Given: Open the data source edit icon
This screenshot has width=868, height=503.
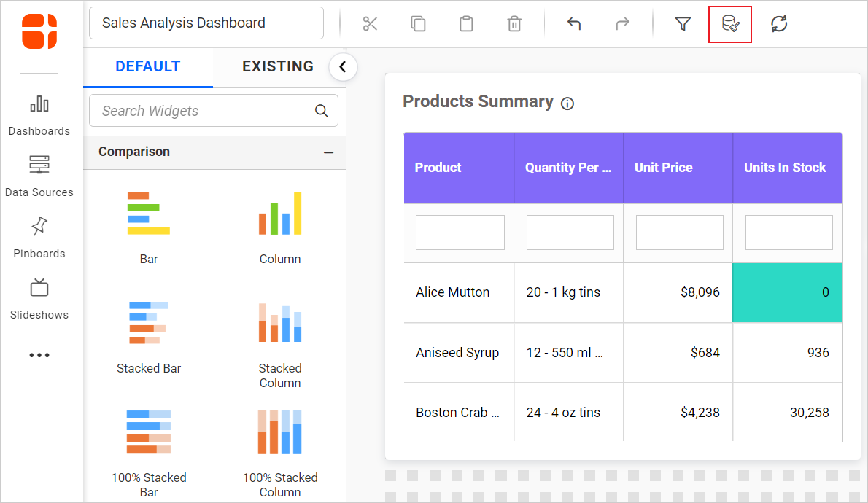Looking at the screenshot, I should pyautogui.click(x=730, y=24).
